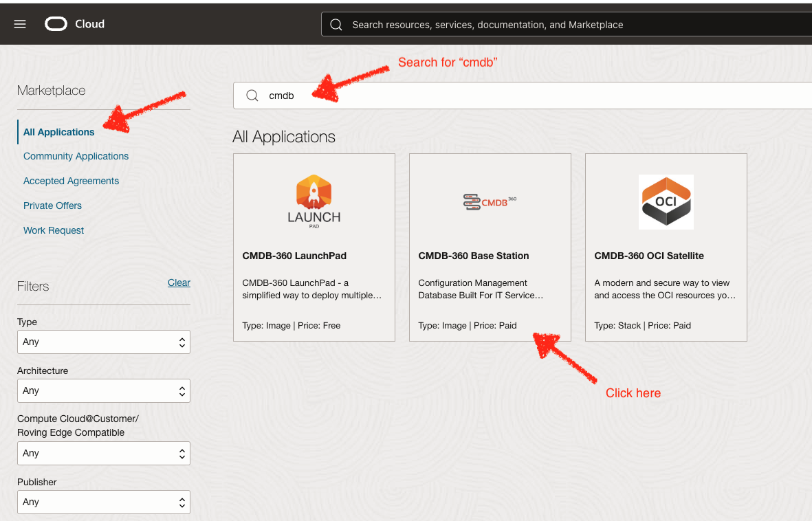This screenshot has width=812, height=521.
Task: Click the magnifier icon in top search bar
Action: point(336,25)
